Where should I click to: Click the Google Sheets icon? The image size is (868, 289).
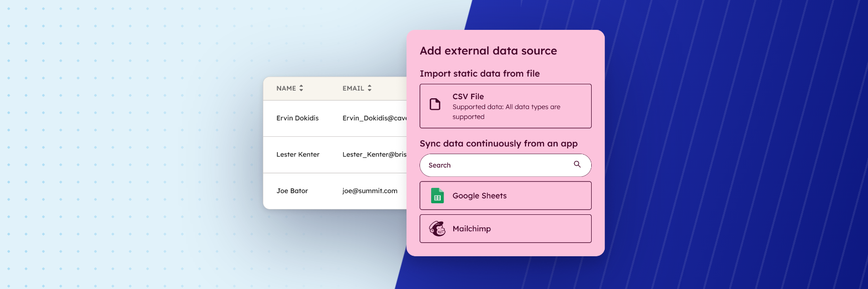point(437,196)
